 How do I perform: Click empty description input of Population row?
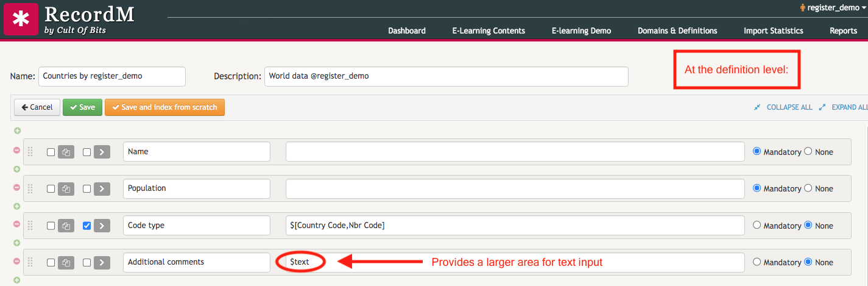click(x=515, y=188)
